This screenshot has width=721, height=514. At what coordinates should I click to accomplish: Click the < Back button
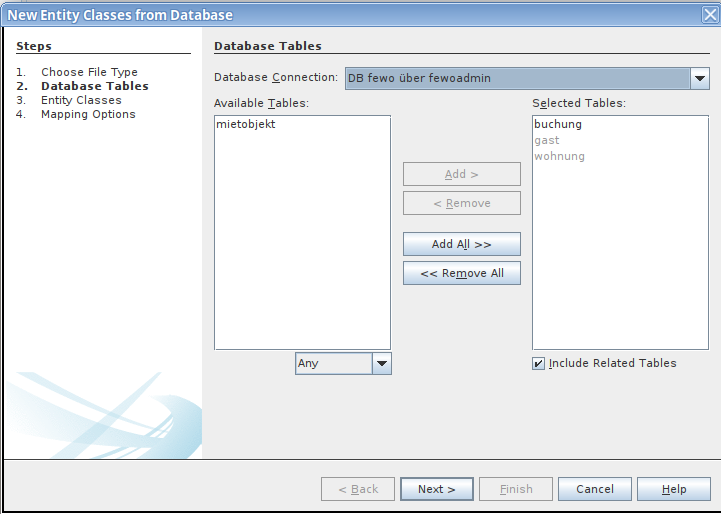pyautogui.click(x=358, y=489)
